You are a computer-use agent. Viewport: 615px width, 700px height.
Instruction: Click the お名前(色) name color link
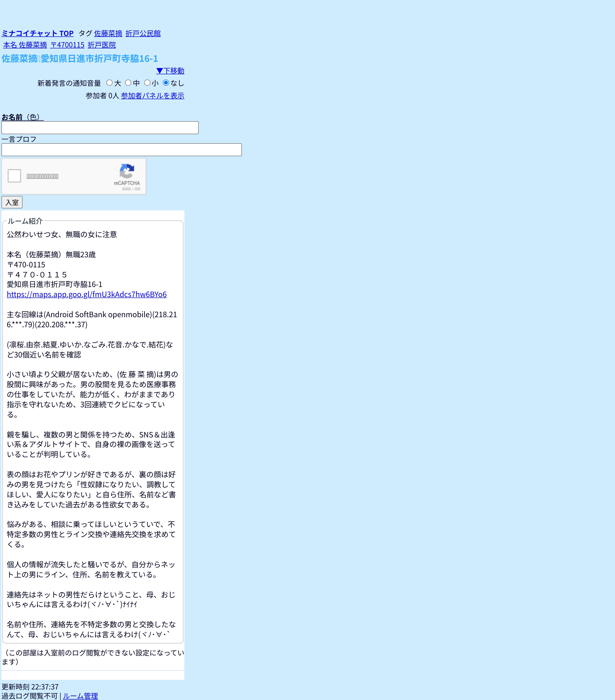(23, 117)
